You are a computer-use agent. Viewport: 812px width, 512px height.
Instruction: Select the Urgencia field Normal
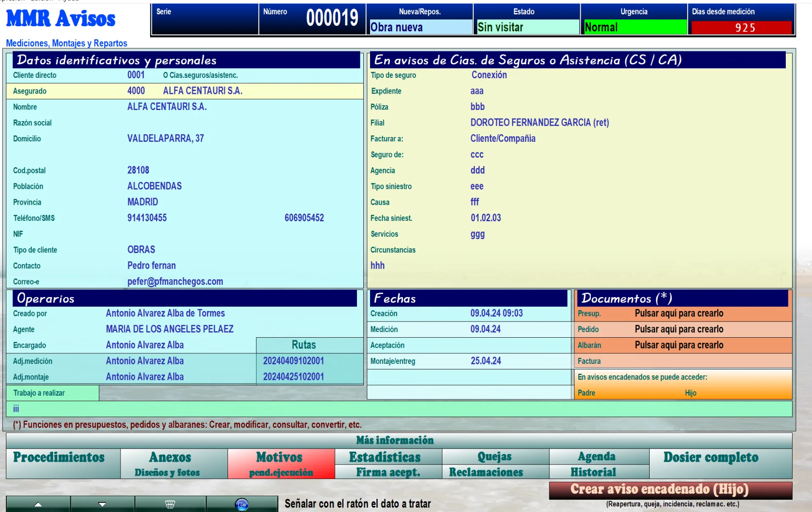click(635, 27)
